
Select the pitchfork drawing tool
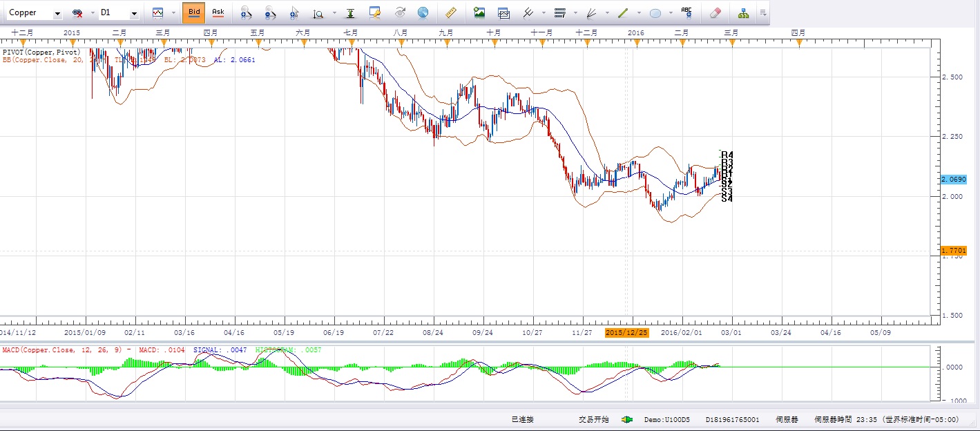(x=528, y=12)
